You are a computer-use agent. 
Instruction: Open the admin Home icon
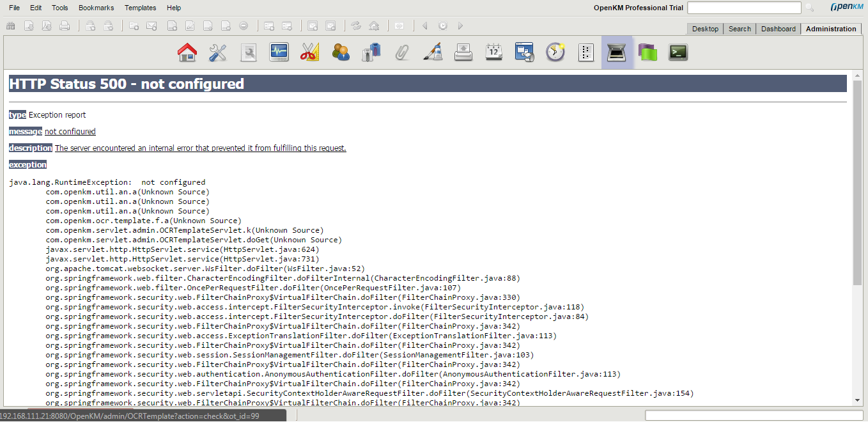(187, 52)
